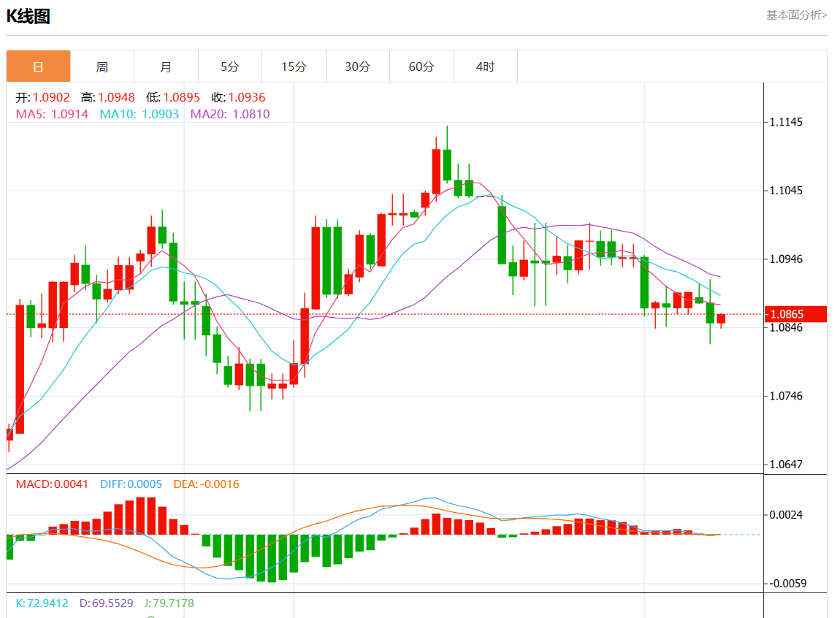The width and height of the screenshot is (840, 618).
Task: Switch to the 4时 four-hour tab
Action: [485, 66]
